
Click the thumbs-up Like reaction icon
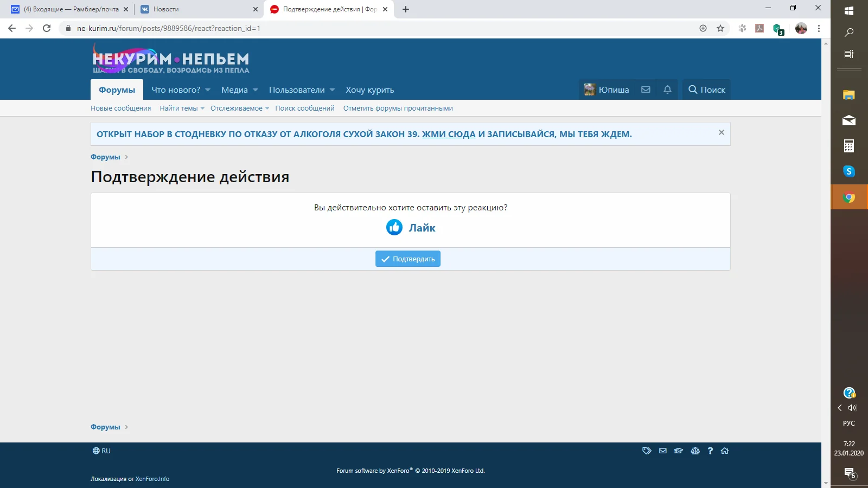393,227
